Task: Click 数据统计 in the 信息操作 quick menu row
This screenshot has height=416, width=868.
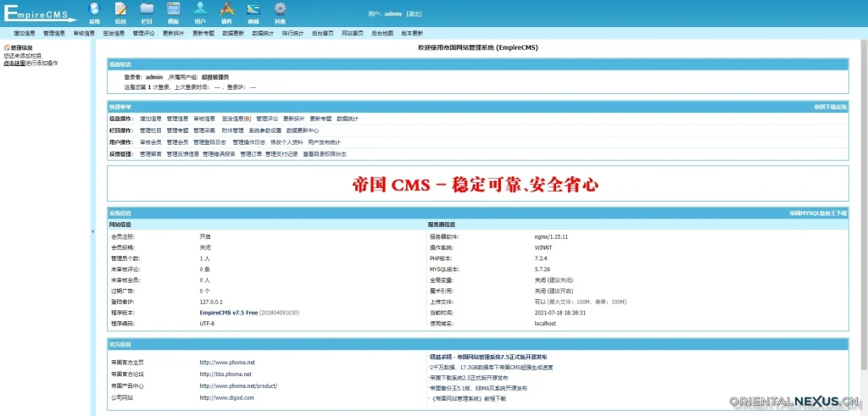Action: pos(348,119)
